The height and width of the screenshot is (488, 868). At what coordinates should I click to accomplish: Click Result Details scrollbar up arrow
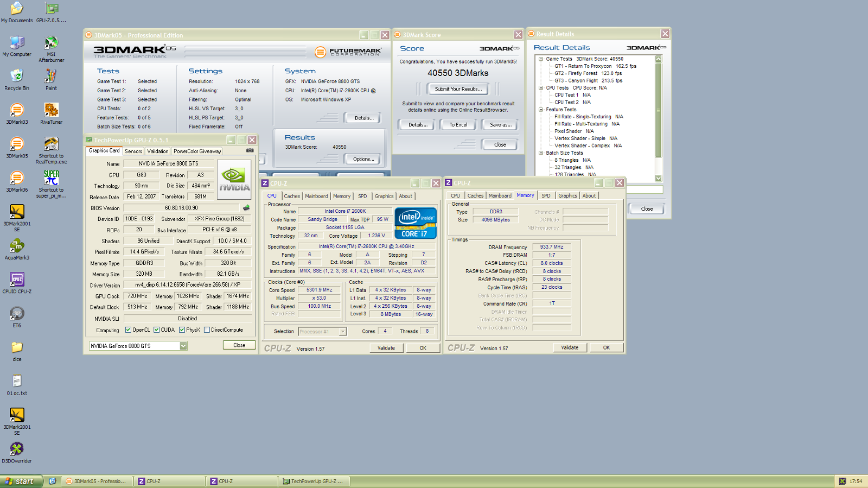659,59
